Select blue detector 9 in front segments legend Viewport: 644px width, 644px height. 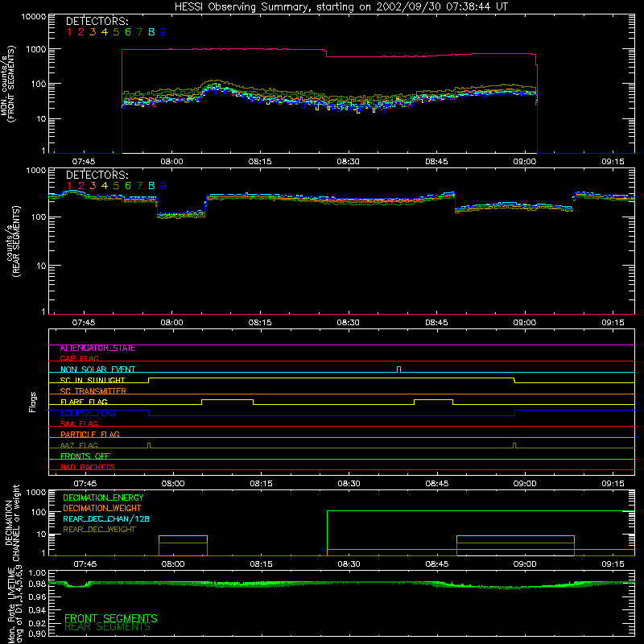click(163, 32)
